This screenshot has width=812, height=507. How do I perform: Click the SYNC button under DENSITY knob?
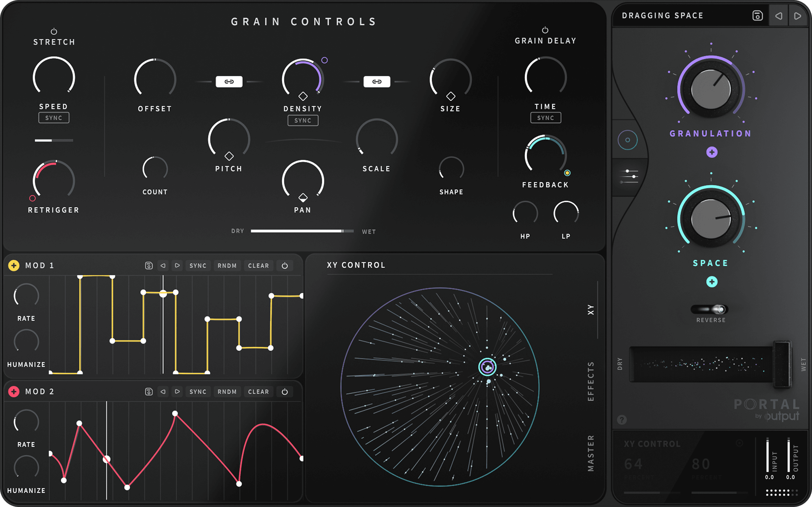pyautogui.click(x=301, y=120)
